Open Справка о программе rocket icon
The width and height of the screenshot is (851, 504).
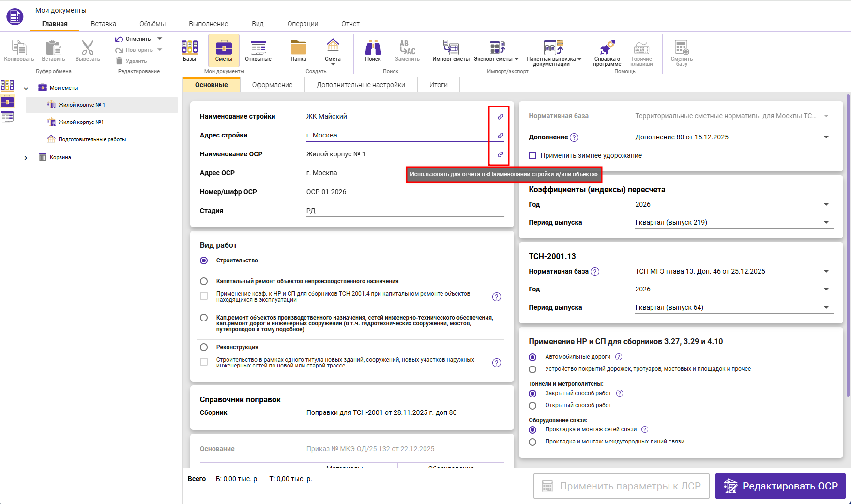click(607, 51)
